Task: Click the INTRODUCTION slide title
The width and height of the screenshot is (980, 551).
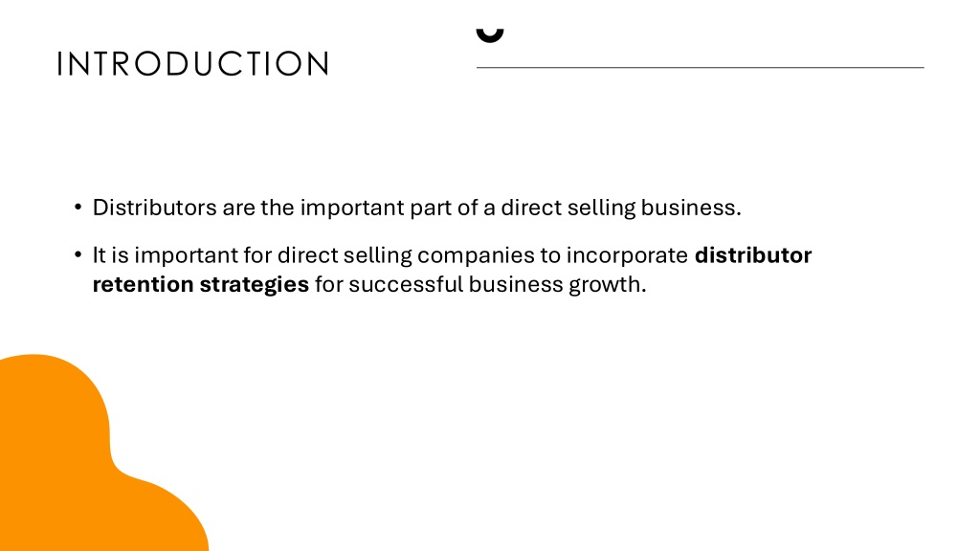Action: tap(192, 64)
